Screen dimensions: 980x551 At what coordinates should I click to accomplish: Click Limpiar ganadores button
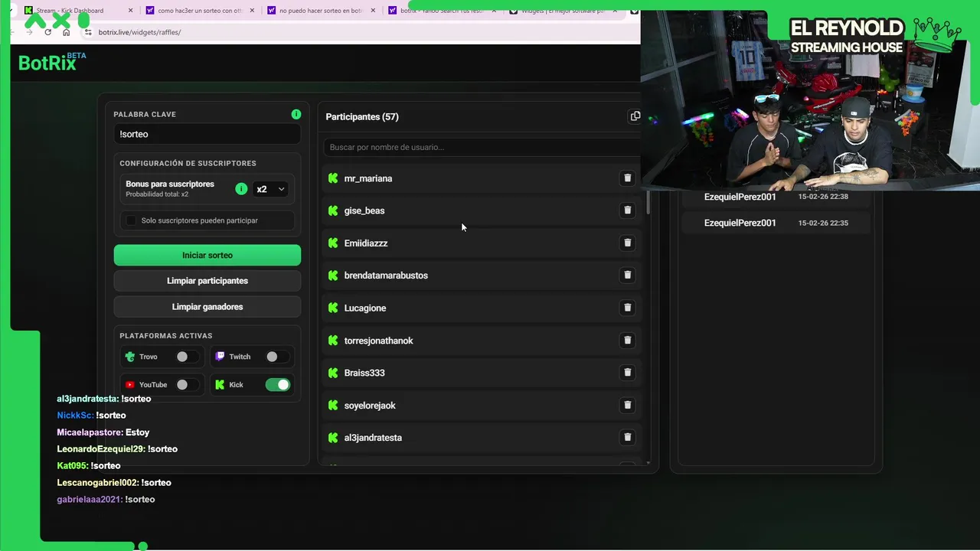coord(207,307)
